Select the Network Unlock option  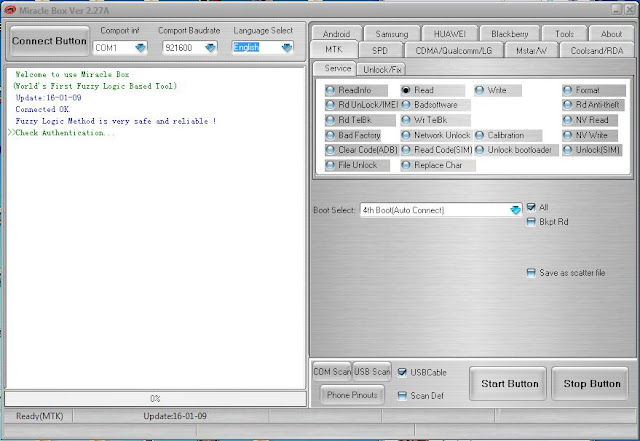pyautogui.click(x=436, y=135)
